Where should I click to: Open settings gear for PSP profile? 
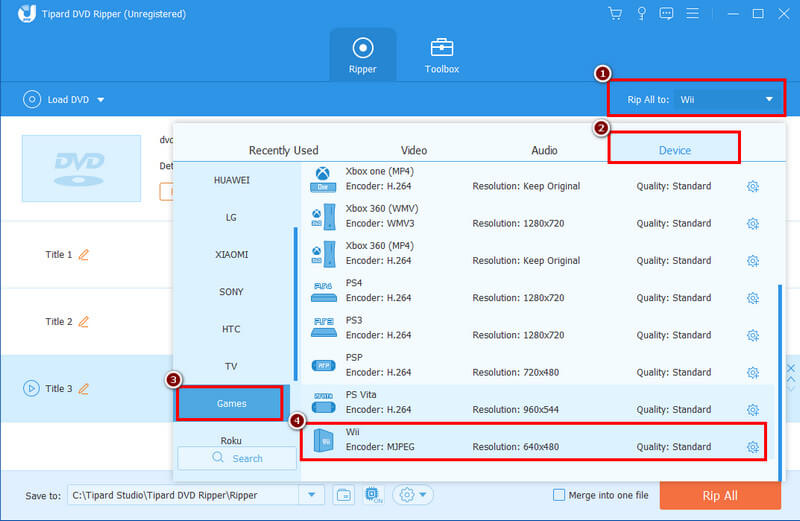[x=753, y=373]
